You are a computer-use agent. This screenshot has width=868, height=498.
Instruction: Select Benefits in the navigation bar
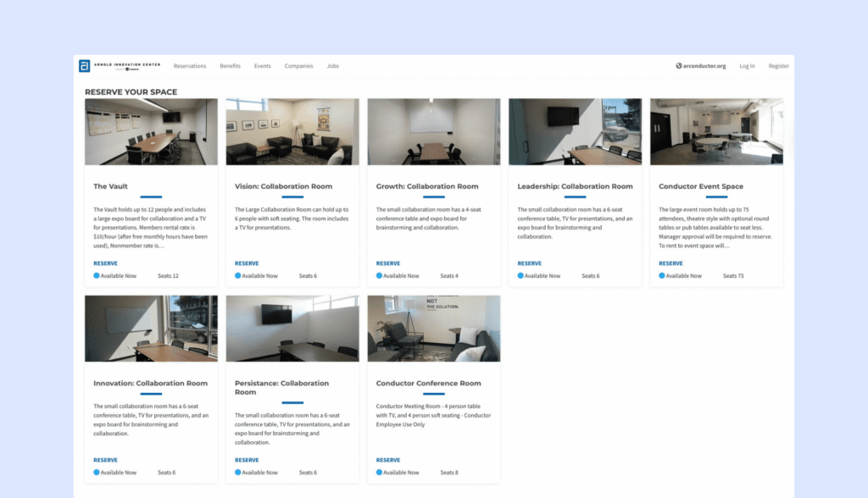[x=230, y=65]
